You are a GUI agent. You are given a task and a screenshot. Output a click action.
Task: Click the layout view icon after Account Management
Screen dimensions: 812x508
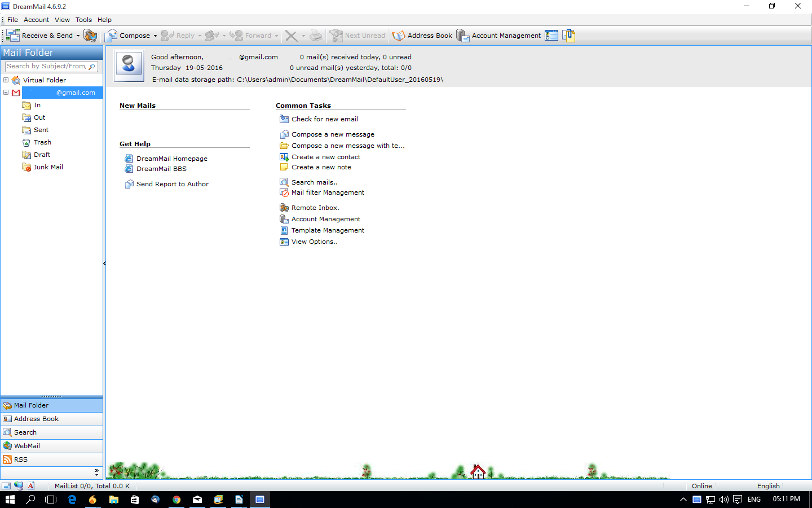(551, 36)
